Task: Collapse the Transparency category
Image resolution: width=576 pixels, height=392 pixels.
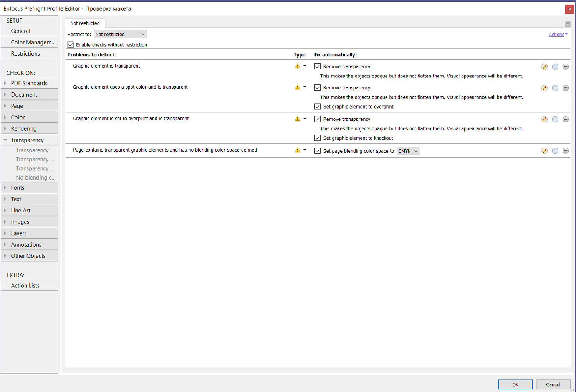Action: [x=5, y=140]
